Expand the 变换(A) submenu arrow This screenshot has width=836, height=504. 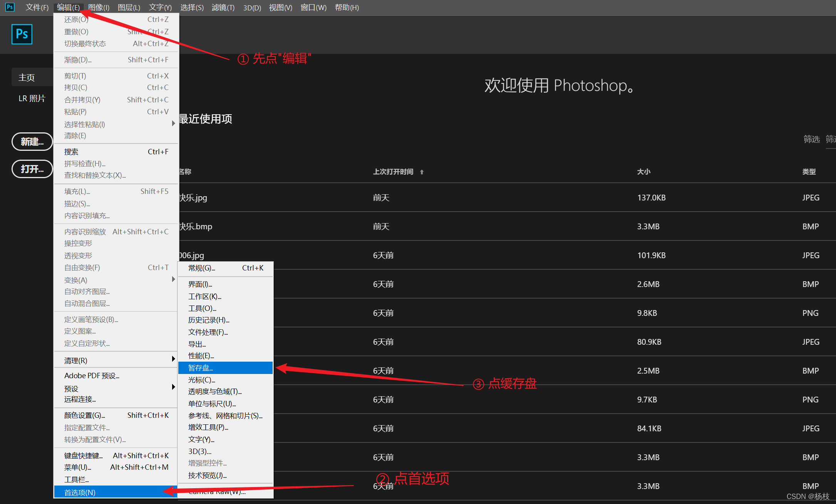click(173, 279)
